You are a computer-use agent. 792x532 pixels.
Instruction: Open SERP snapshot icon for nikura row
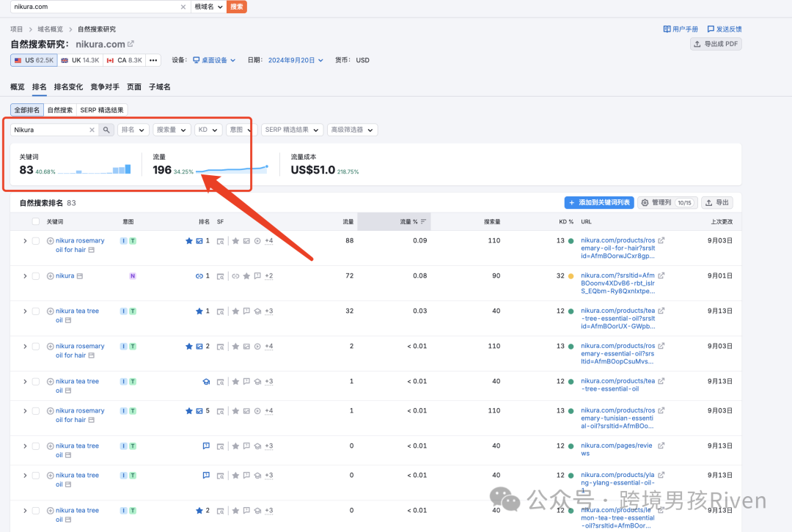220,276
